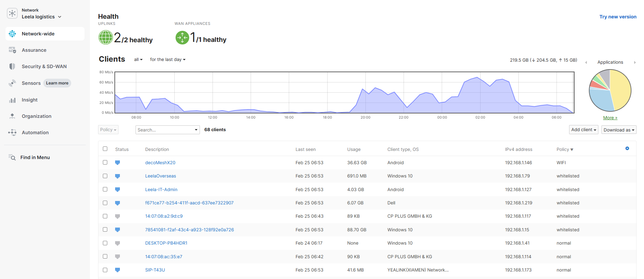Viewport: 644px width, 279px height.
Task: Select checkbox for SIP-T43U row
Action: pyautogui.click(x=105, y=270)
